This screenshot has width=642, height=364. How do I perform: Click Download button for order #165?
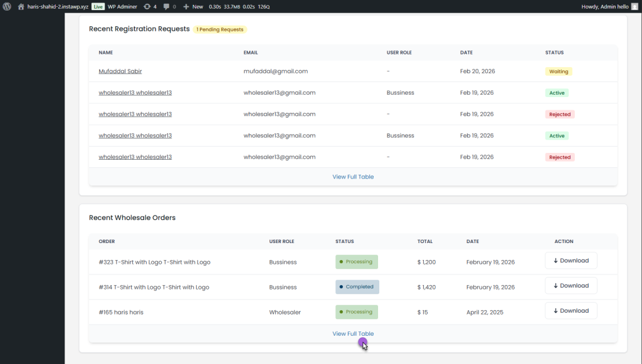point(571,311)
